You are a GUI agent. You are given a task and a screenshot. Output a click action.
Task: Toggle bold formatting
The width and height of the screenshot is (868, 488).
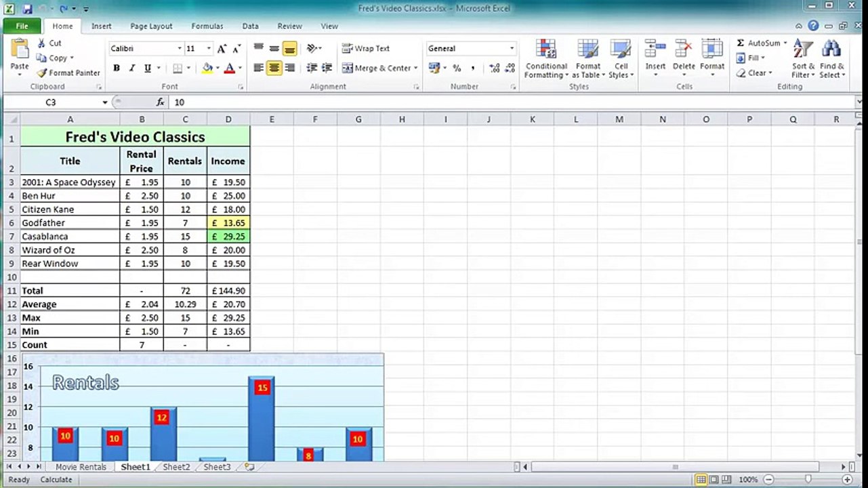click(117, 68)
